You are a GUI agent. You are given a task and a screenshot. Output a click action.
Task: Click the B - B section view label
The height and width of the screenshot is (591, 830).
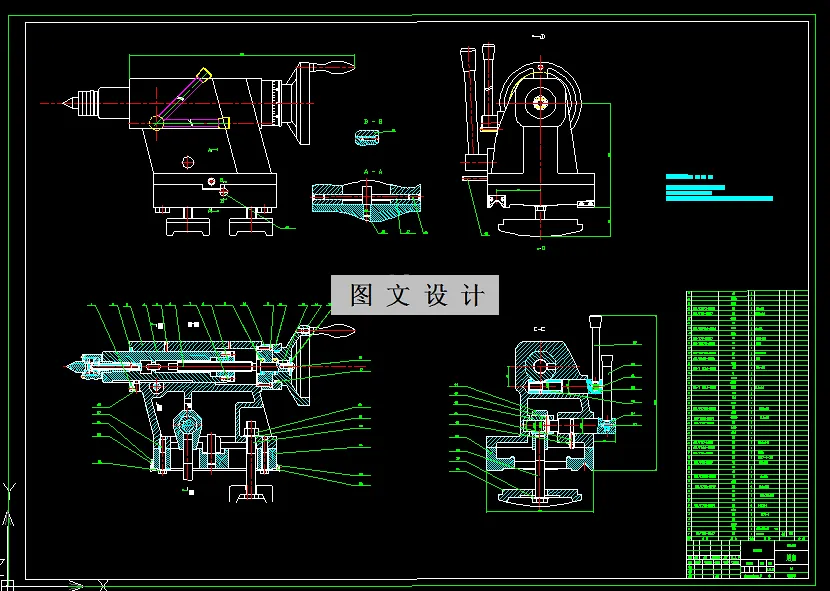coord(373,122)
